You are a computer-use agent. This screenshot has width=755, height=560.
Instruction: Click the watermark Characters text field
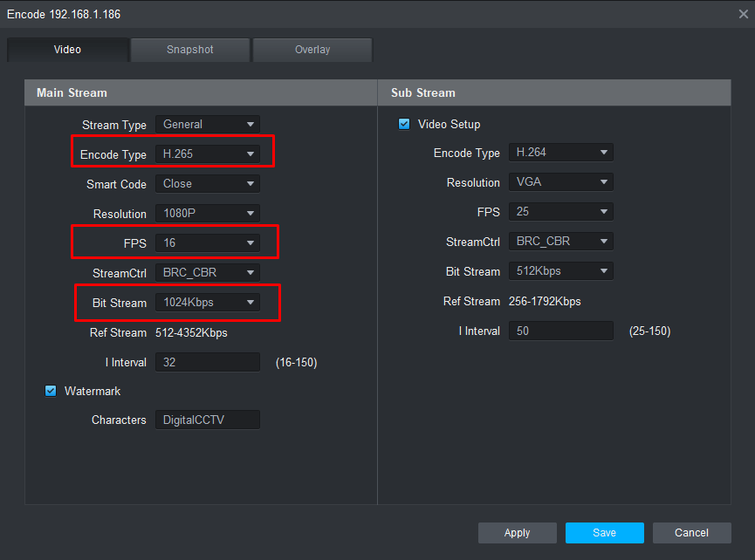click(x=208, y=420)
